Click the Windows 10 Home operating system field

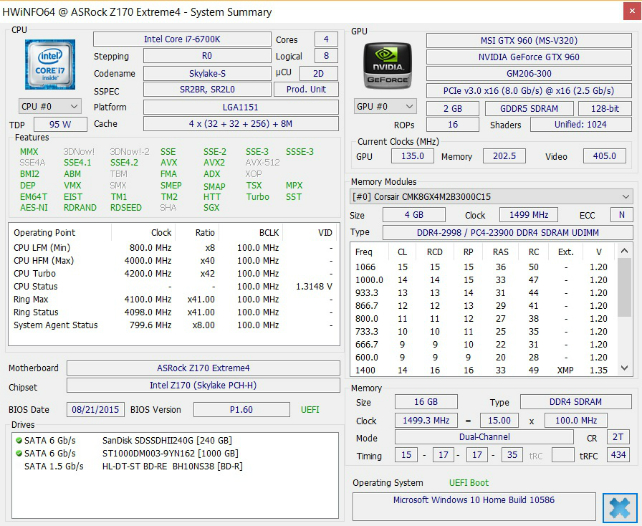point(473,500)
